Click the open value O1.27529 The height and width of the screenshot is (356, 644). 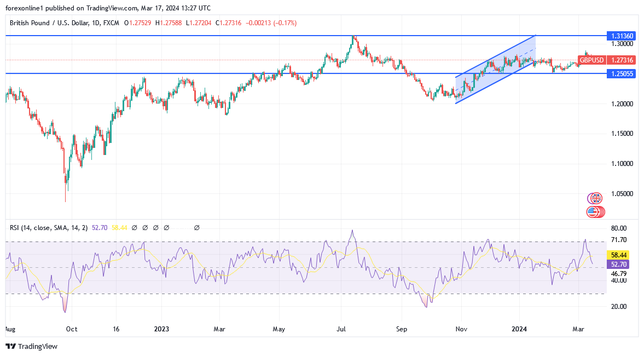click(x=137, y=23)
